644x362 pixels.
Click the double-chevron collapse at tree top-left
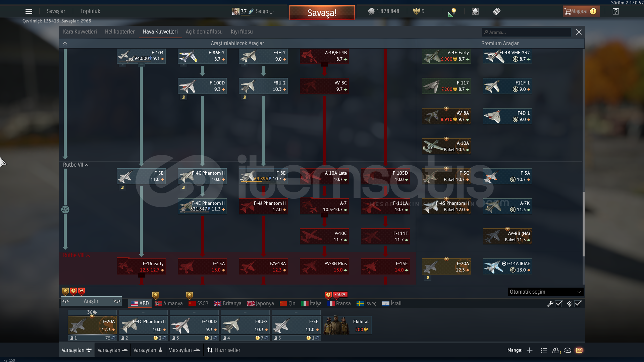tap(65, 44)
